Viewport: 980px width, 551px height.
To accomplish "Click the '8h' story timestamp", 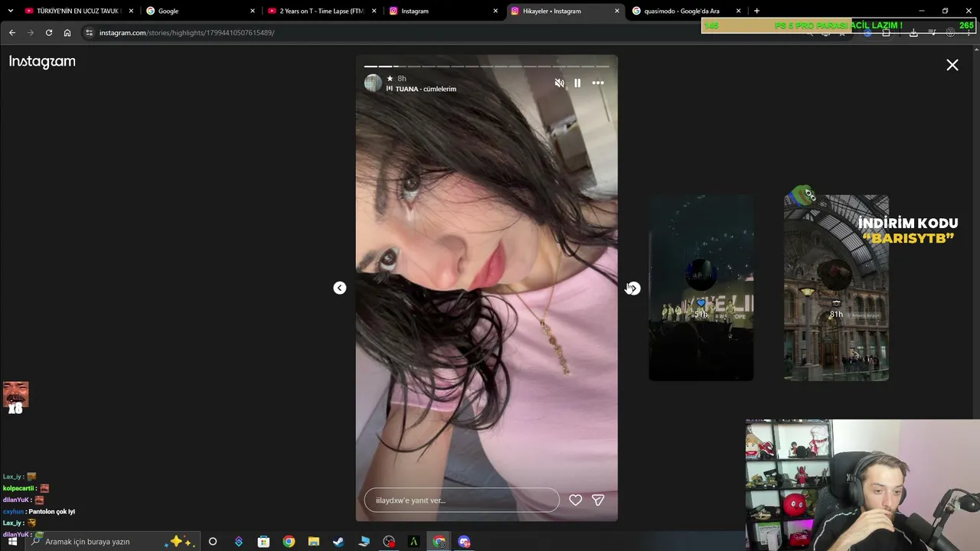I will point(402,79).
